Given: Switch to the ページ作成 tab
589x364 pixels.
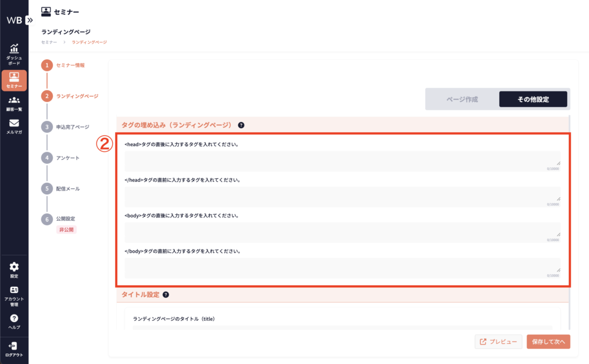Looking at the screenshot, I should 462,99.
